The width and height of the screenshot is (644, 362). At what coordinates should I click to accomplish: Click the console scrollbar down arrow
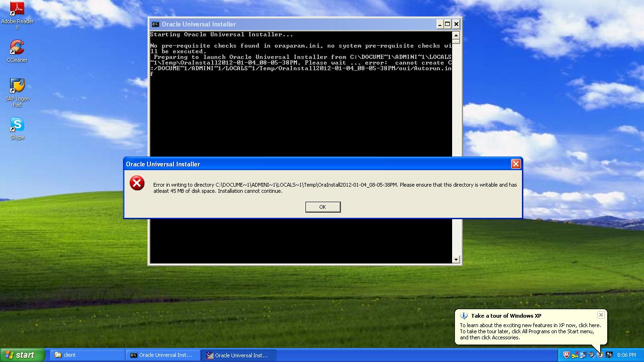point(456,259)
